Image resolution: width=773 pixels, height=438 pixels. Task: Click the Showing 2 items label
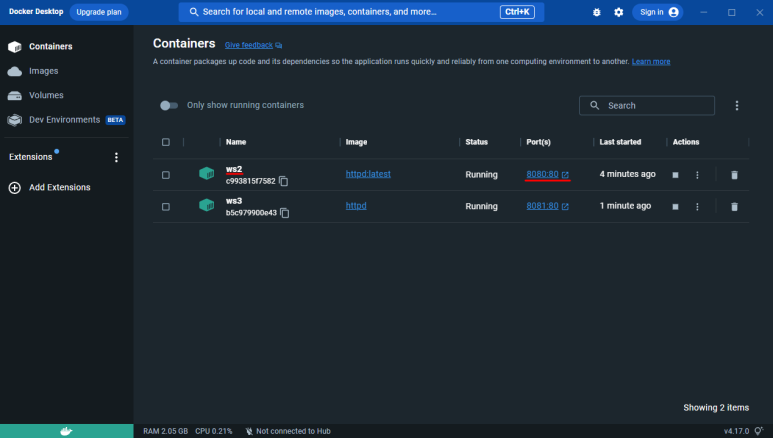click(716, 407)
